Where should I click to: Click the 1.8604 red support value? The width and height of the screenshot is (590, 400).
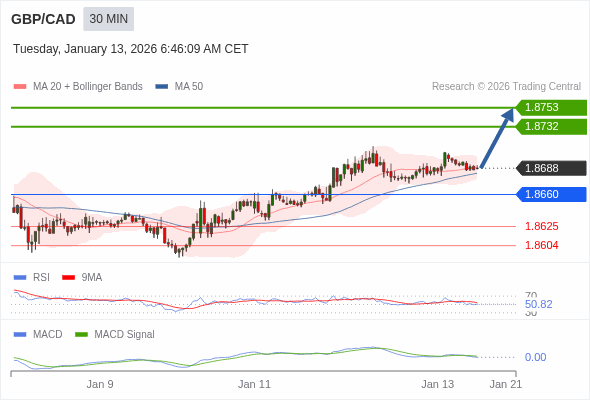pos(542,245)
